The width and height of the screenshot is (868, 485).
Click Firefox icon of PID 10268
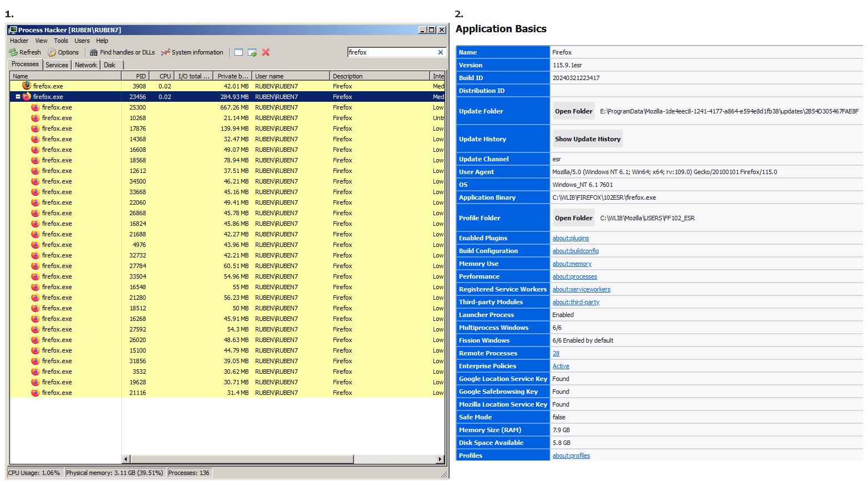click(x=36, y=118)
